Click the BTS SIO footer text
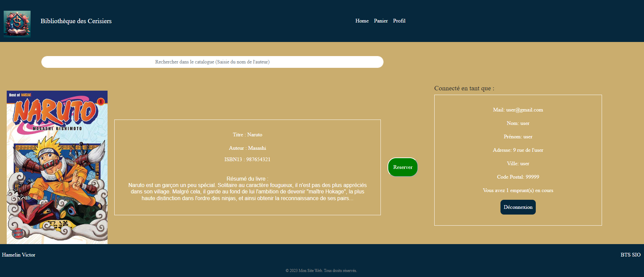Viewport: 644px width, 277px height. (x=630, y=255)
